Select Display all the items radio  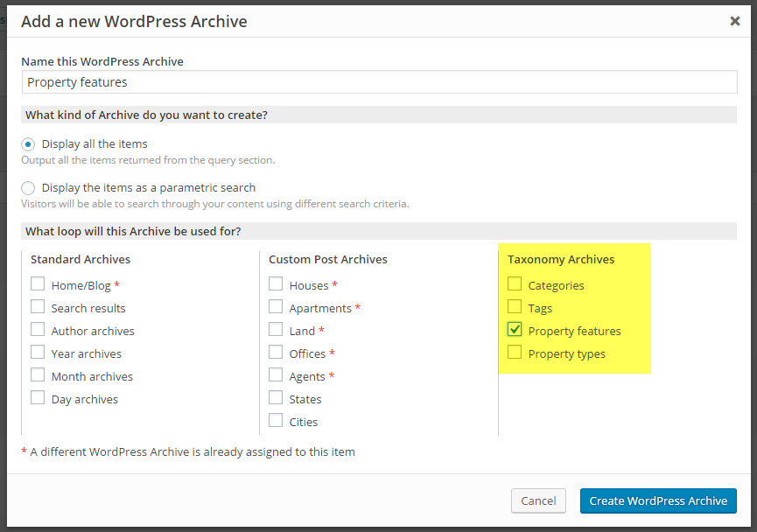[28, 144]
